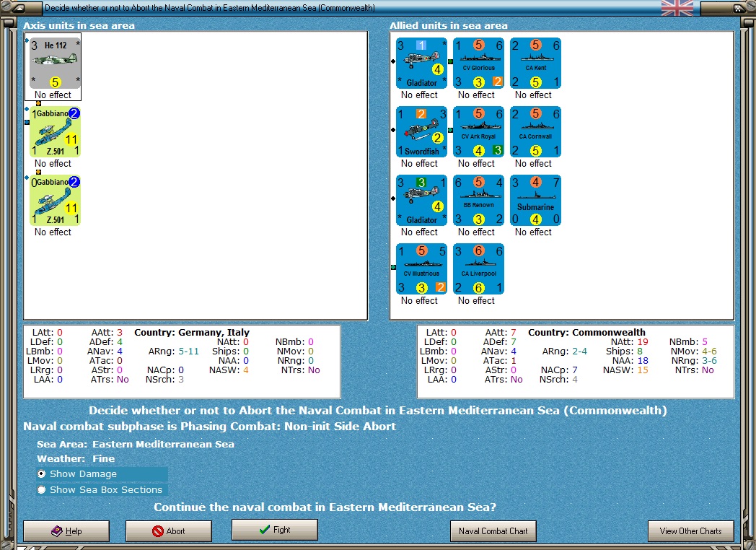
Task: Choose Fight to continue combat
Action: (x=275, y=530)
